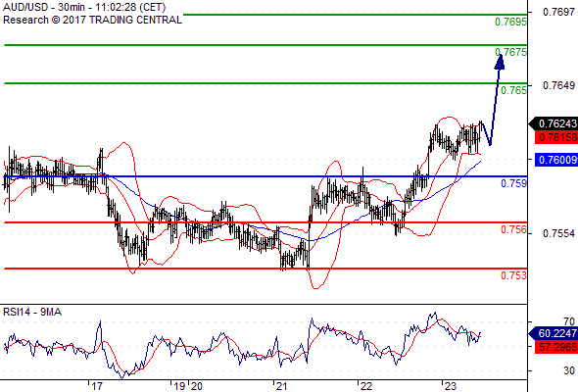The width and height of the screenshot is (578, 392).
Task: Click the red 0.76158 price tag
Action: (555, 137)
